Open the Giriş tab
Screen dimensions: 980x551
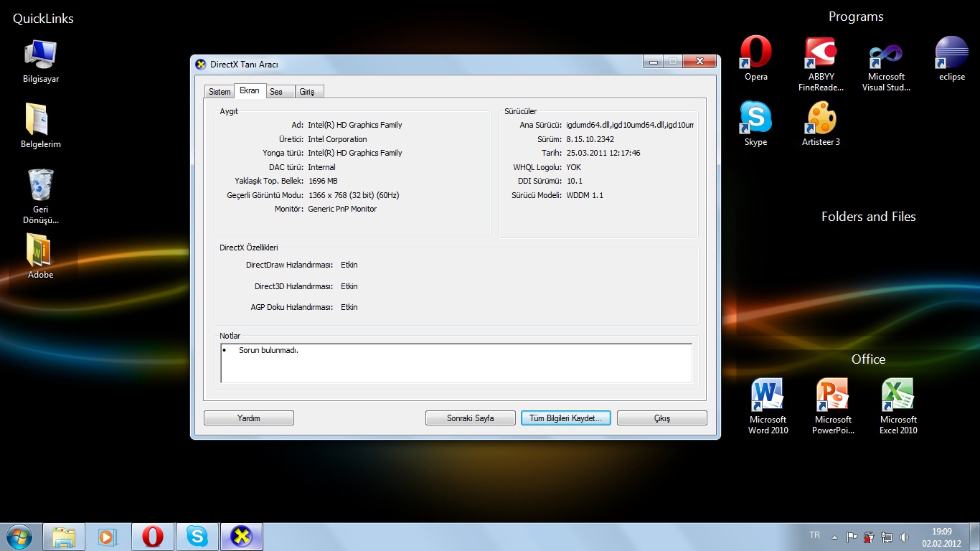tap(307, 92)
